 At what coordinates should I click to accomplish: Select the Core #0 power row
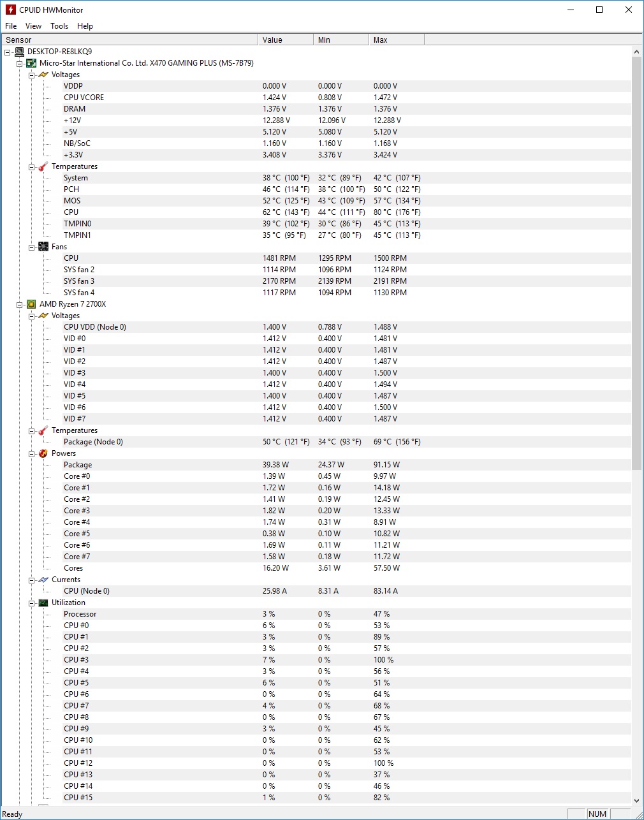[316, 476]
